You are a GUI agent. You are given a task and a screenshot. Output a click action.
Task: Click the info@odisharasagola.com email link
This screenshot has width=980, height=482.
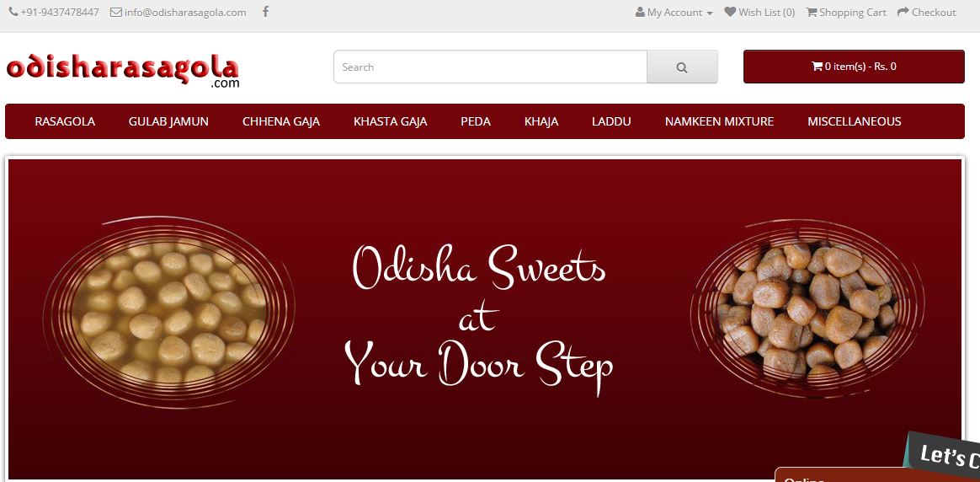pos(185,12)
